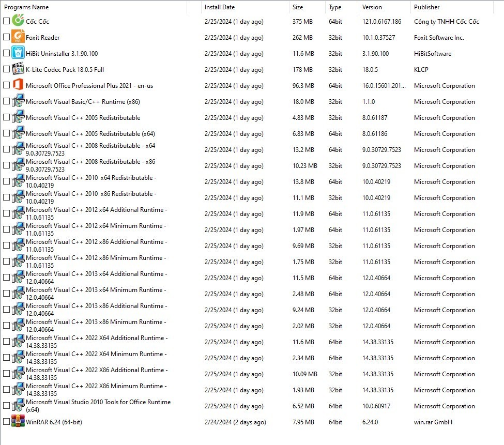Viewport: 504px width, 445px height.
Task: Click the Visual C++ 2022 X64 Minimum Runtime icon
Action: coord(18,358)
